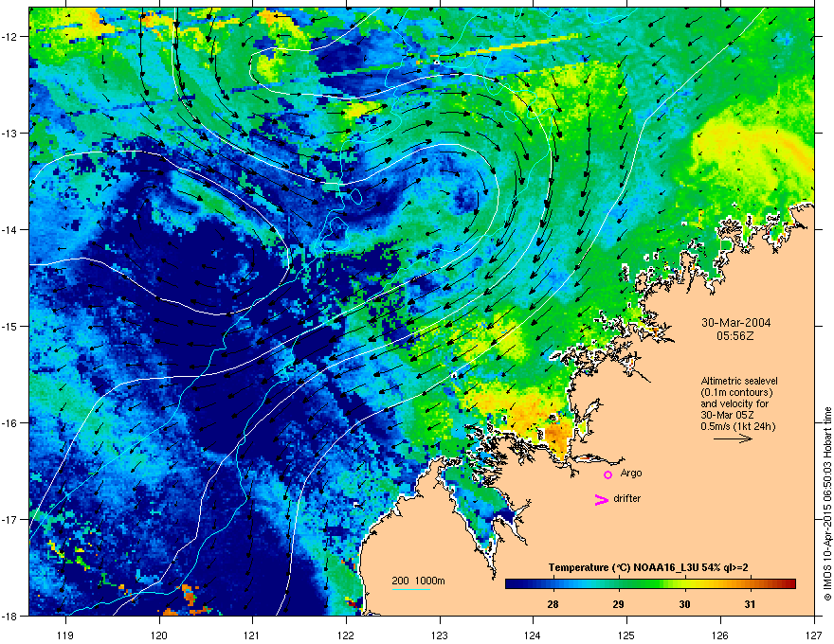Click the 'Altimetric sealevel' legend text

click(x=739, y=381)
